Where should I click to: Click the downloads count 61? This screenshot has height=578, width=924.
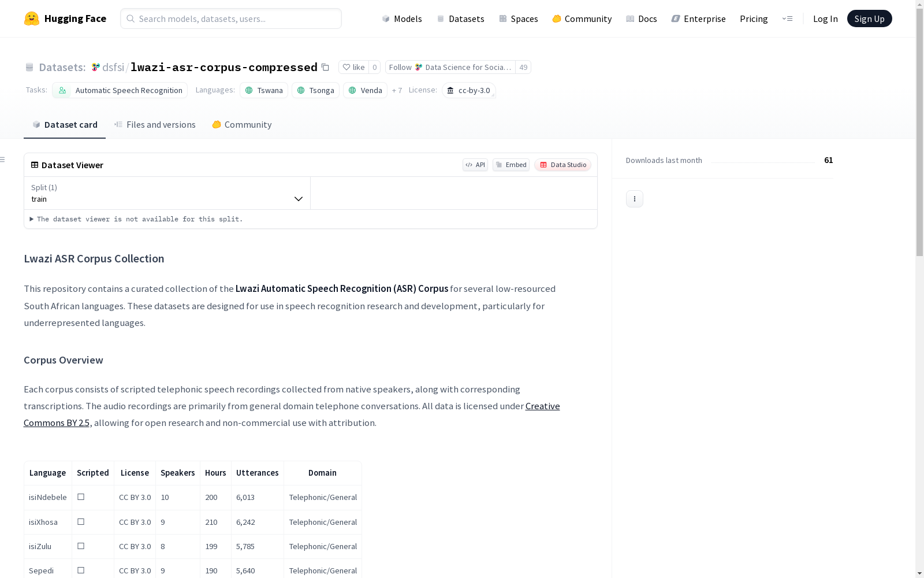pyautogui.click(x=829, y=160)
